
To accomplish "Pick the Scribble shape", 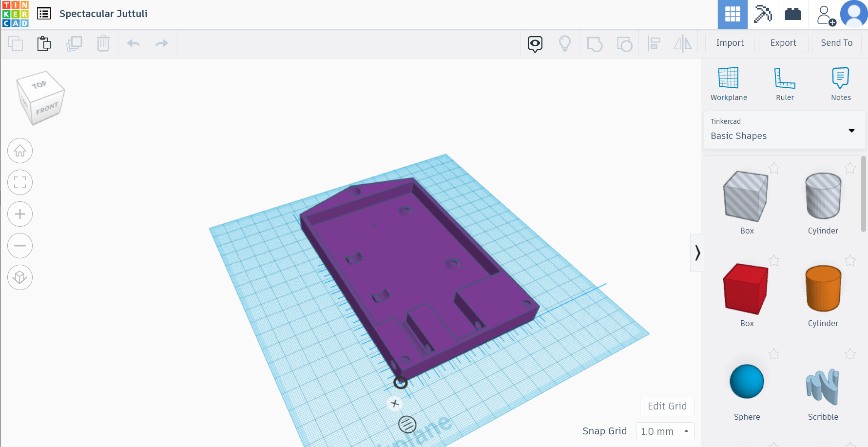I will pyautogui.click(x=823, y=387).
